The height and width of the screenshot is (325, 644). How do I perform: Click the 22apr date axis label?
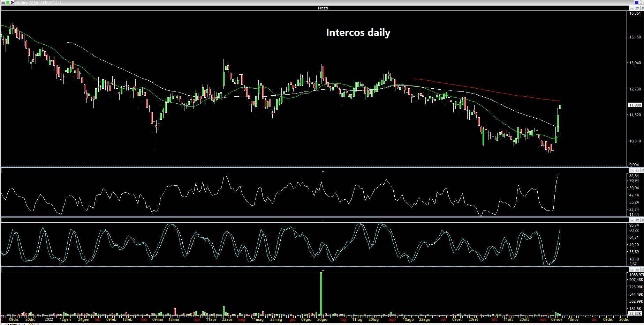(227, 319)
